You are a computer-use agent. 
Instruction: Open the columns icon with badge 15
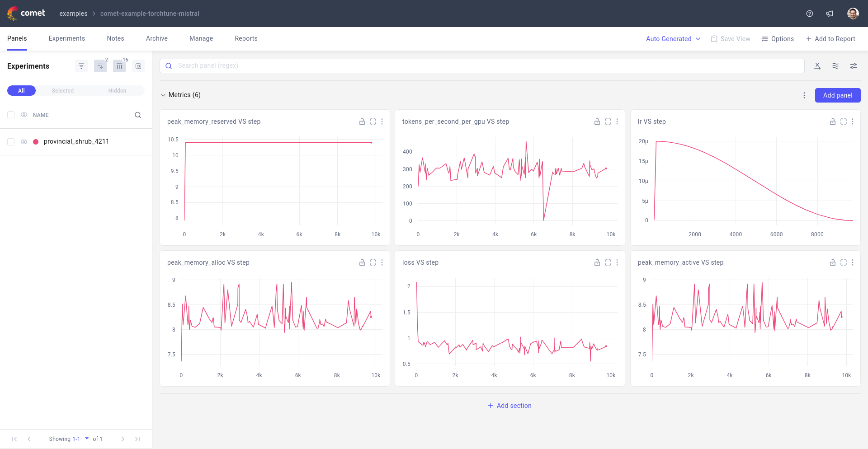pos(119,66)
